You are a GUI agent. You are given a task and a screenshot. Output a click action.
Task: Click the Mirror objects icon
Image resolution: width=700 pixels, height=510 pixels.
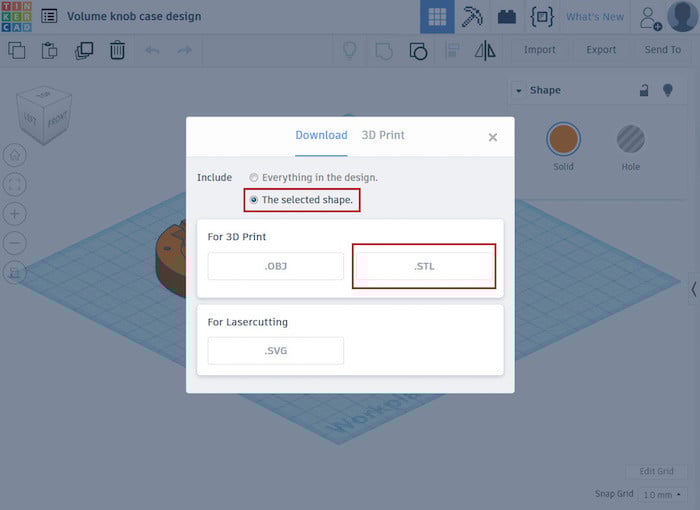484,50
